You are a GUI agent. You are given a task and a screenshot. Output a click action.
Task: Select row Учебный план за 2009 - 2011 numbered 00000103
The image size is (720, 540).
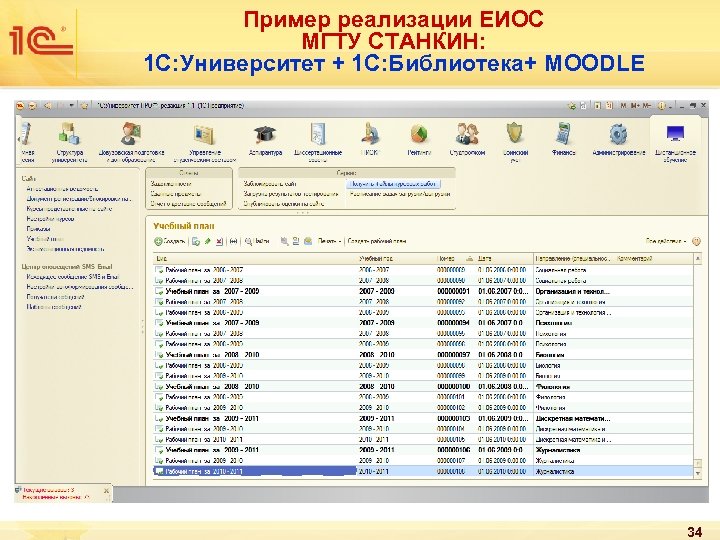coord(422,418)
